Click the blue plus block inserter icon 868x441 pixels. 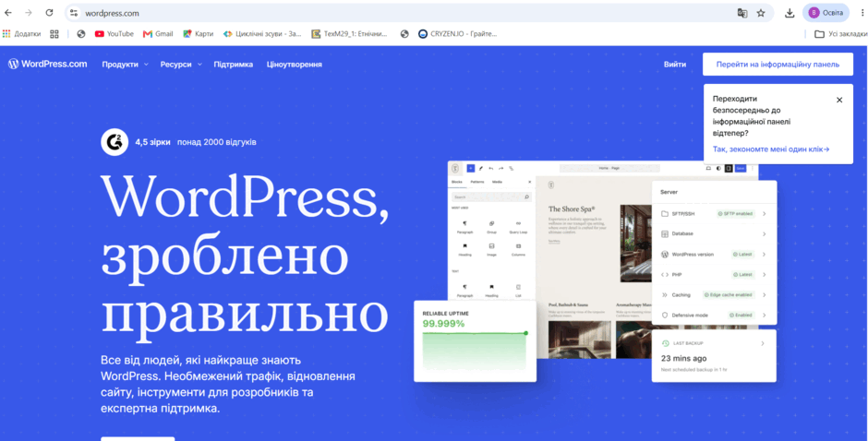click(x=471, y=168)
